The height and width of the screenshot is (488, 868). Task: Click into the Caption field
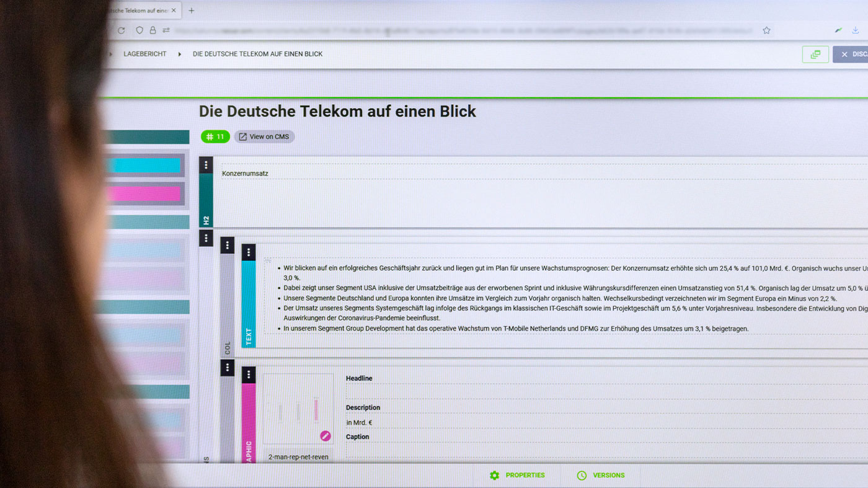[606, 451]
